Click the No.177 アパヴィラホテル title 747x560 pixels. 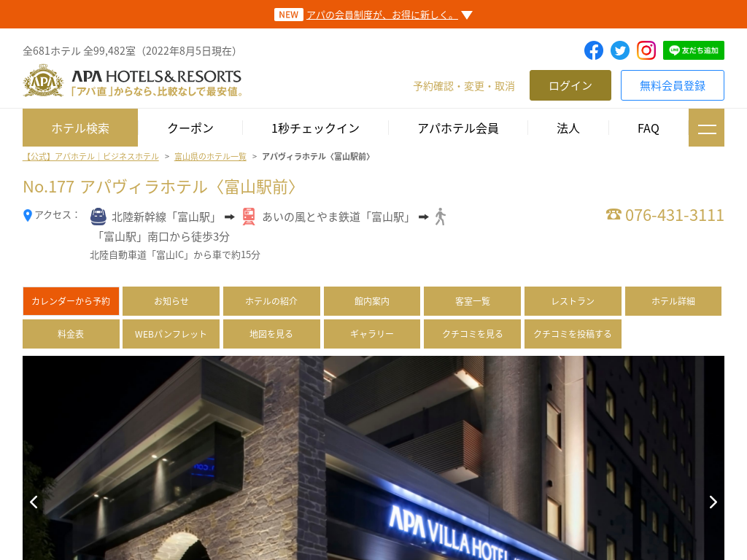160,187
